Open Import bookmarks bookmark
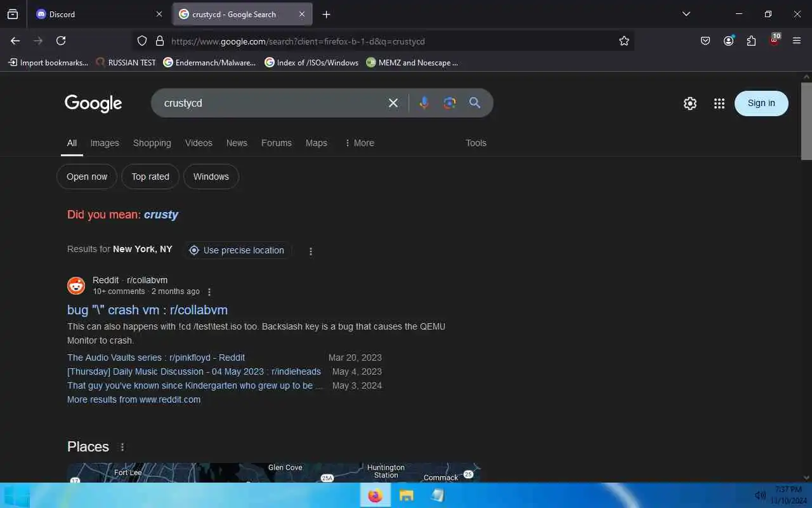Image resolution: width=812 pixels, height=508 pixels. pyautogui.click(x=48, y=62)
